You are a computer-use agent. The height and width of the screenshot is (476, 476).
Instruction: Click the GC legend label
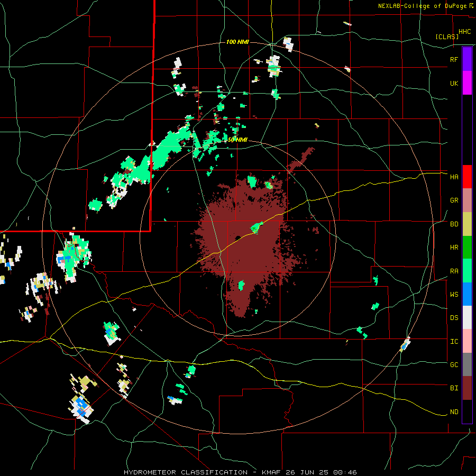coord(454,365)
